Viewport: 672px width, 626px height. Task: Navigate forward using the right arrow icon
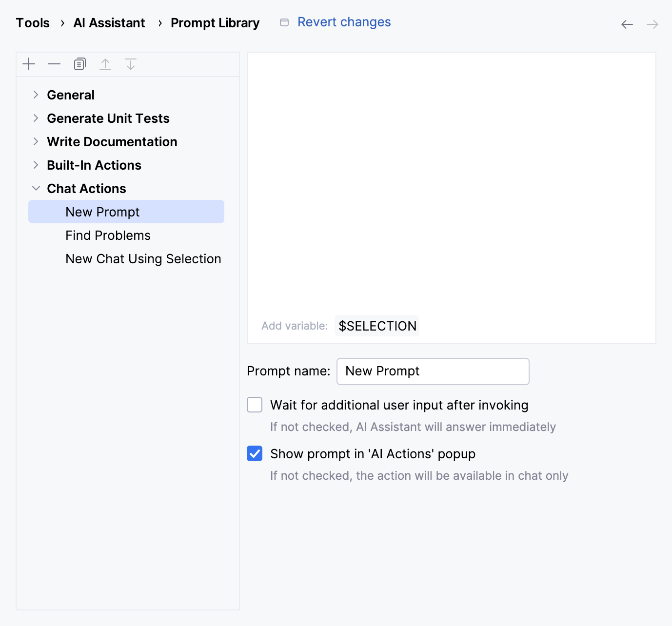point(652,24)
